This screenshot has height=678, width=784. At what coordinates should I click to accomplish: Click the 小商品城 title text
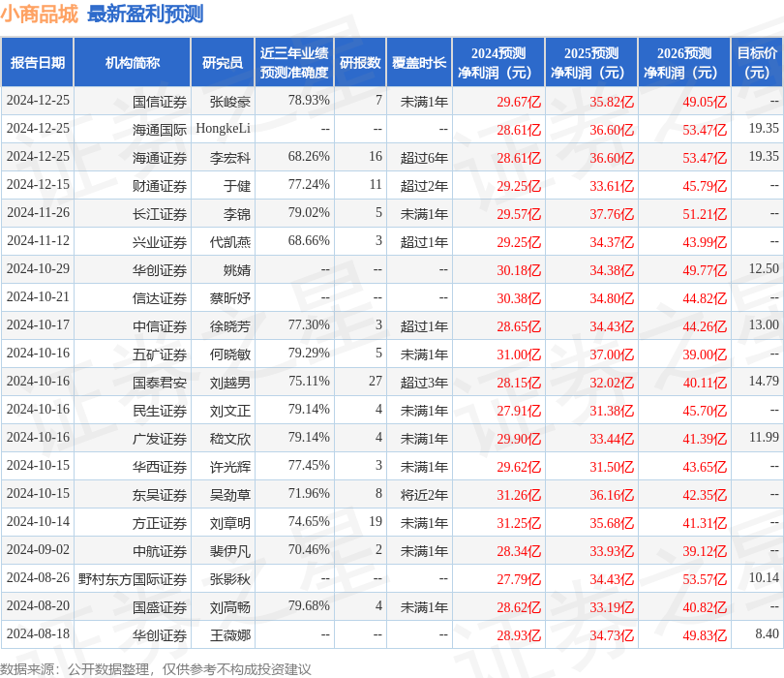tap(40, 14)
